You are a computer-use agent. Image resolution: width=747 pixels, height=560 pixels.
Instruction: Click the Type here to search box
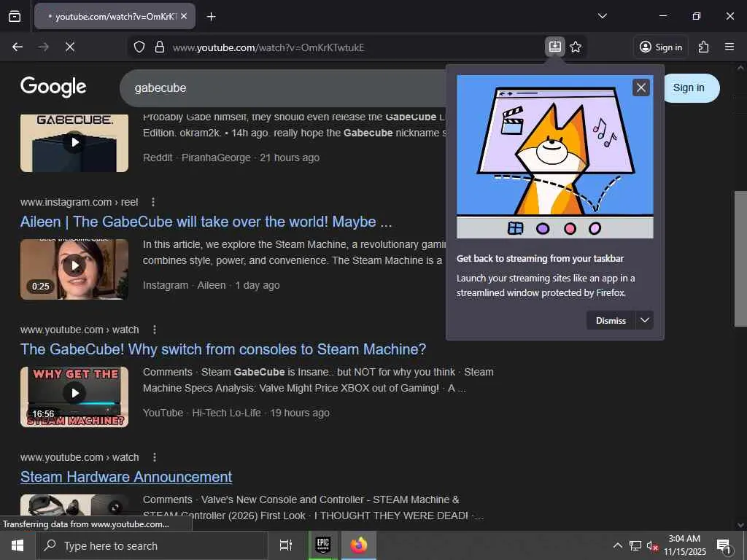tap(152, 545)
